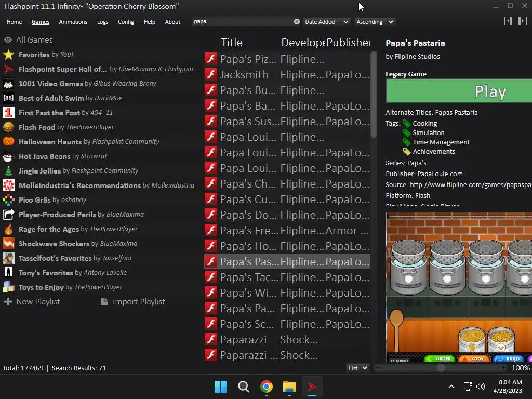Image resolution: width=532 pixels, height=399 pixels.
Task: Open the Hot Java Beans playlist icon
Action: (x=8, y=156)
